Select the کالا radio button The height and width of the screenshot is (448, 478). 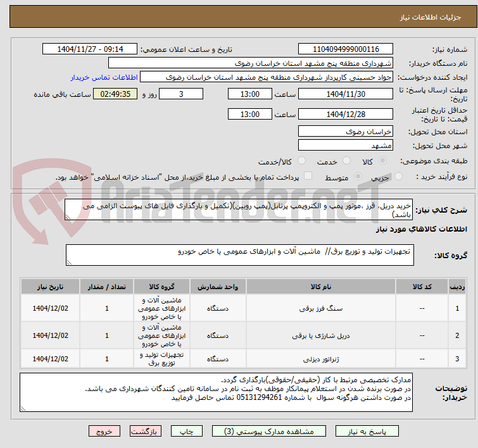coord(382,161)
